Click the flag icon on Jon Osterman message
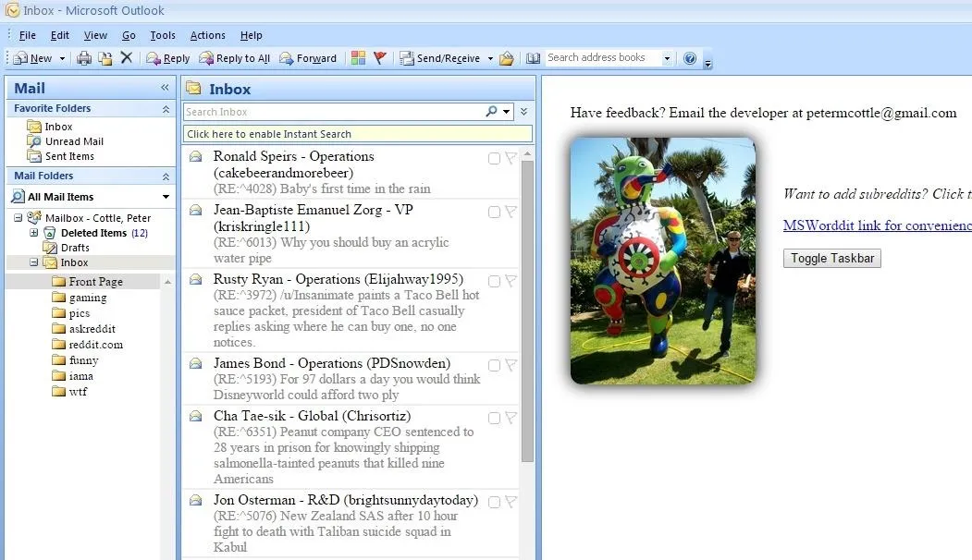972x560 pixels. 511,502
